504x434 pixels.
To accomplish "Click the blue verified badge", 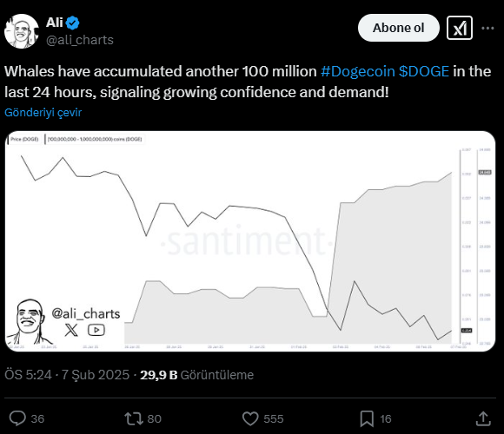I will pyautogui.click(x=73, y=23).
